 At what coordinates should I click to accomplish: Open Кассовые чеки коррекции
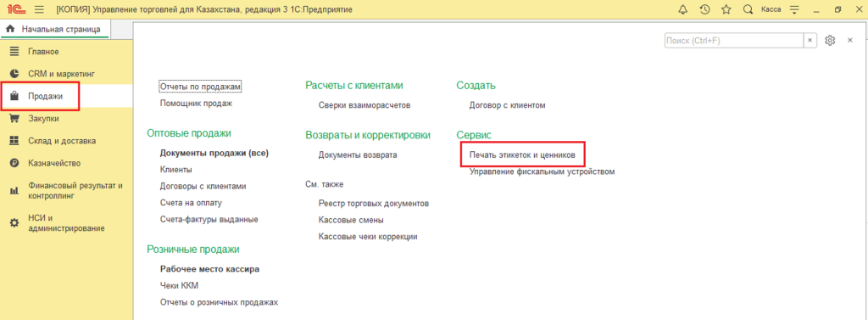pyautogui.click(x=368, y=237)
